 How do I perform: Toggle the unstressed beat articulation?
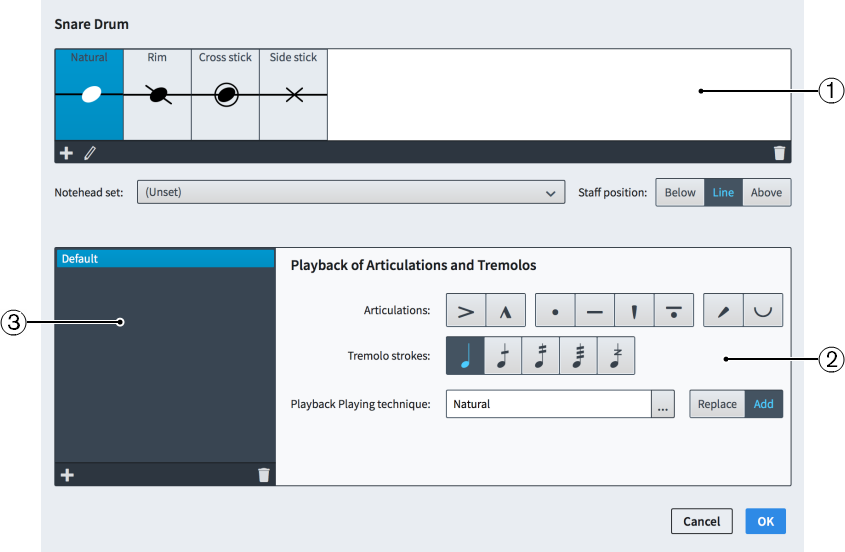point(763,310)
